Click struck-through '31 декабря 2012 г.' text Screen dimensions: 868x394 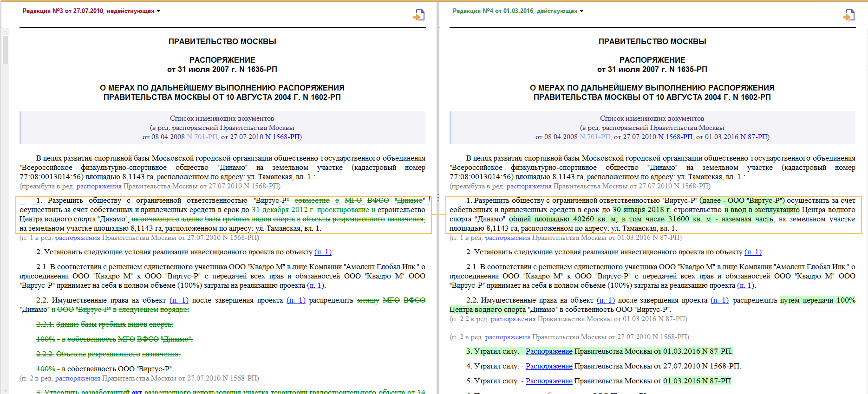(283, 210)
